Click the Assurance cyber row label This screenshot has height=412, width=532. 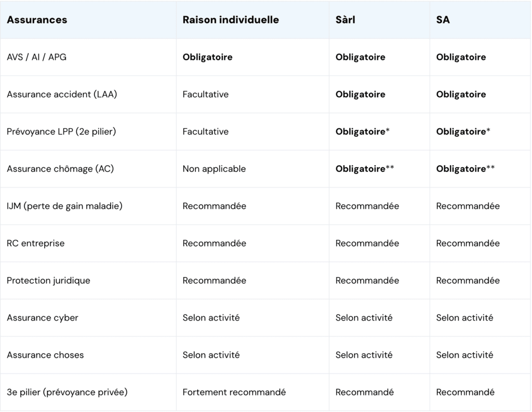coord(43,317)
